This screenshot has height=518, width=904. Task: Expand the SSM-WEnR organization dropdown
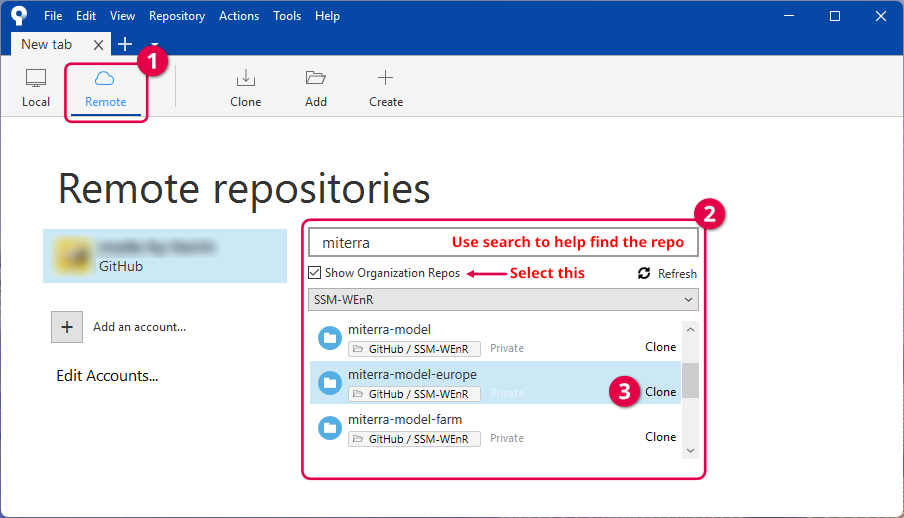point(503,300)
